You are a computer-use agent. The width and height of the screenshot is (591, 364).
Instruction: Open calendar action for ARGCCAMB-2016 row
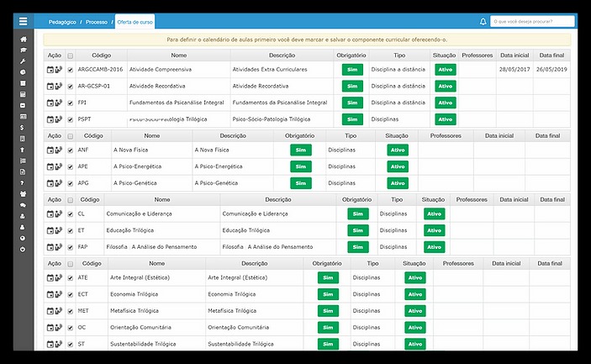coord(50,69)
